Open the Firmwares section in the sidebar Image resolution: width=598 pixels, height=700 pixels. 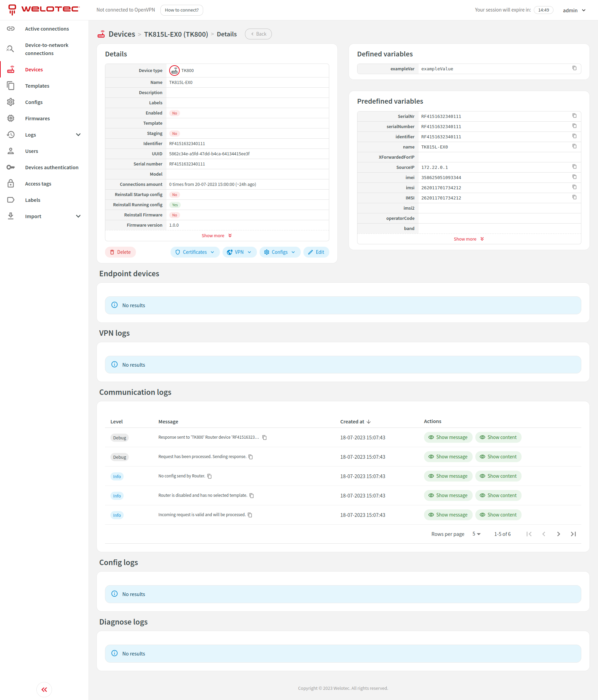[x=37, y=118]
